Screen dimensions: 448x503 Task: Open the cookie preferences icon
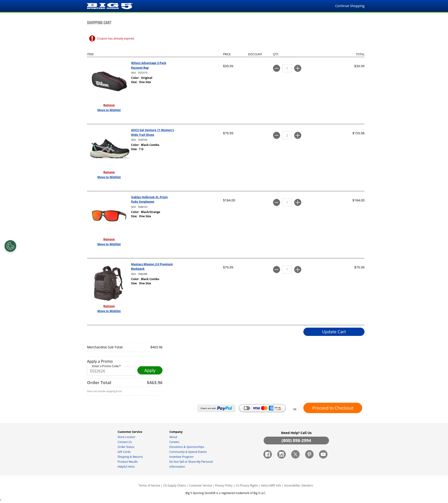(x=10, y=246)
